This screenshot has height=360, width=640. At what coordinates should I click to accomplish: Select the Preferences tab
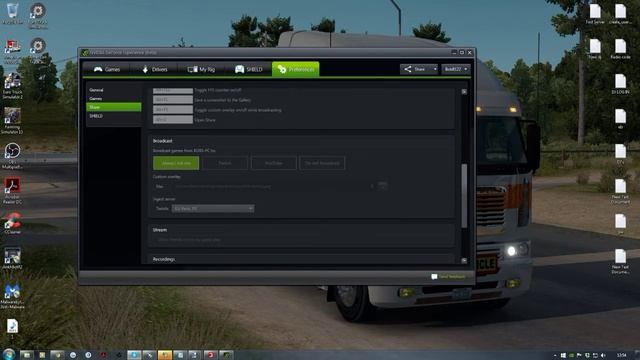296,69
